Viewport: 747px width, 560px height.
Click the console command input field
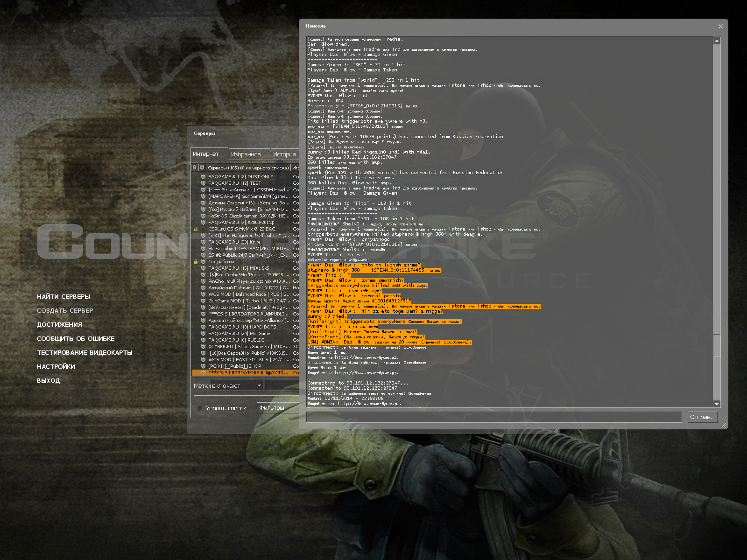coord(494,417)
